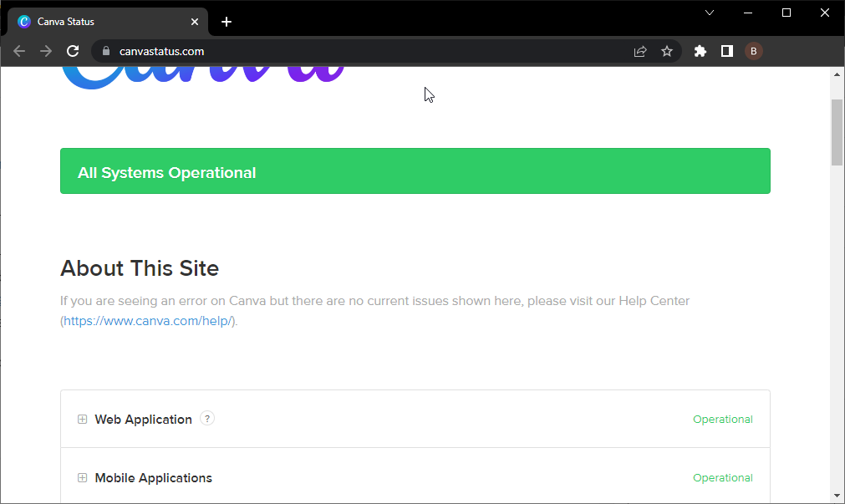The height and width of the screenshot is (504, 845).
Task: Click the Canva logo at the top
Action: (x=202, y=77)
